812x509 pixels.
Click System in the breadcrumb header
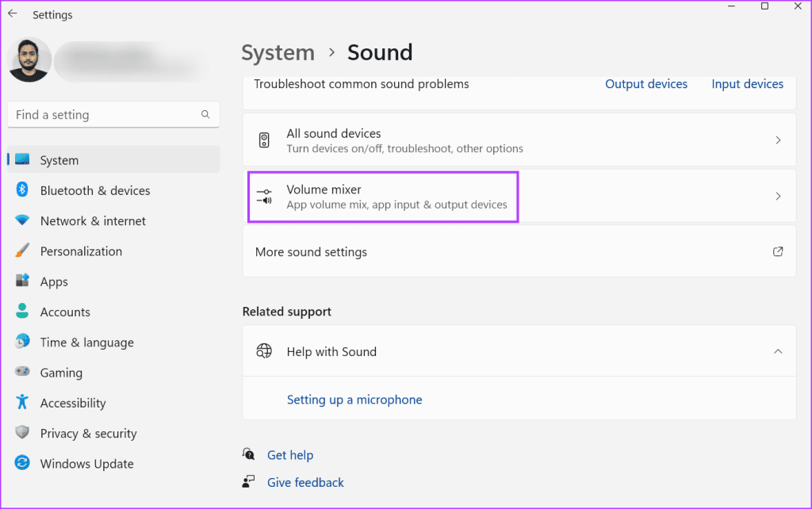tap(278, 52)
